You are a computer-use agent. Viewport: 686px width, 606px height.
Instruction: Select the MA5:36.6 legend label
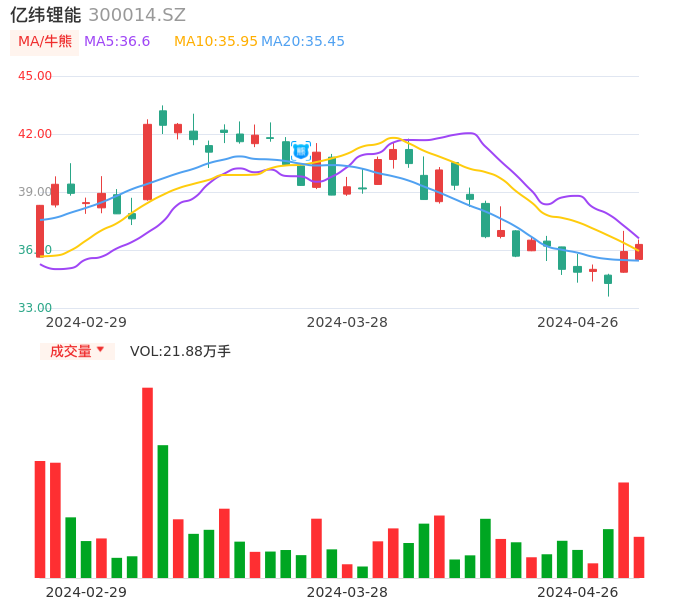tap(117, 42)
